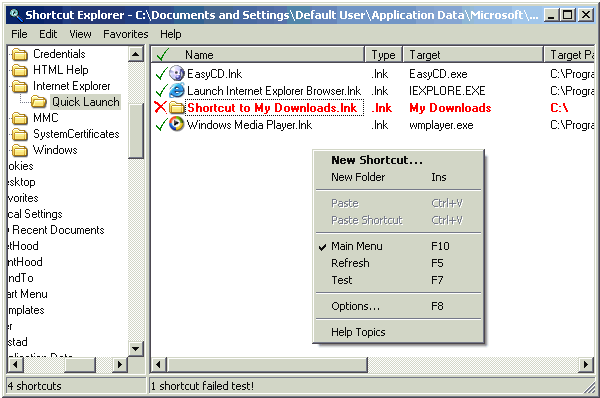Screen dimensions: 600x398
Task: Sort by the Target column header
Action: point(473,55)
